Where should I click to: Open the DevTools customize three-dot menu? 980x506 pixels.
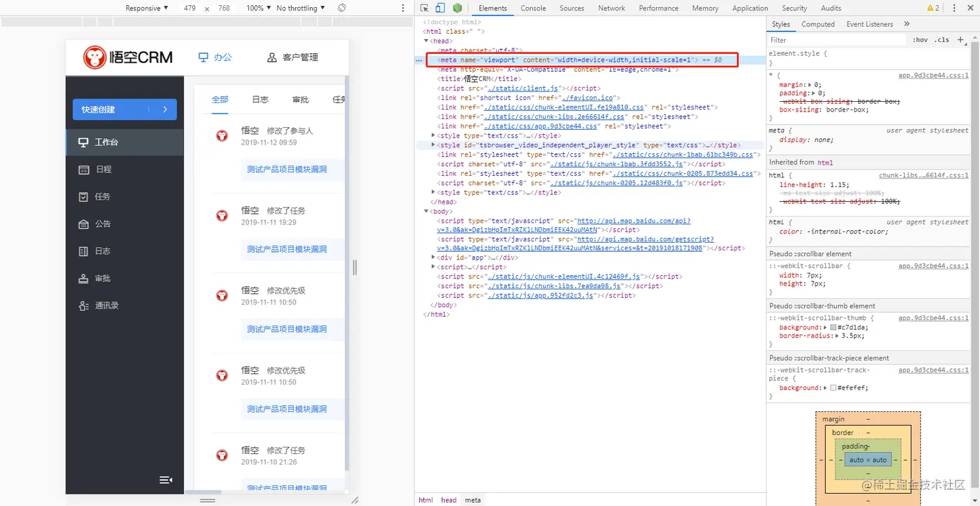pos(954,8)
